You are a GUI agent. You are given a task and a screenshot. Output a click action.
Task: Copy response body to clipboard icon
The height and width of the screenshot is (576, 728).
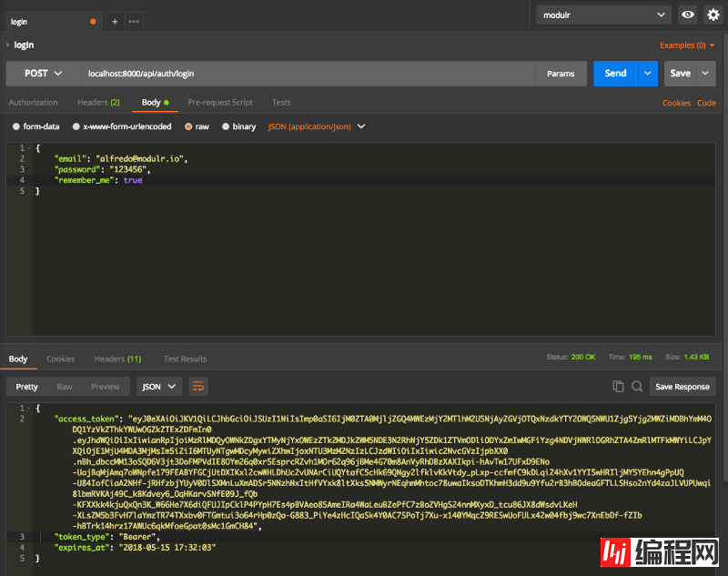tap(618, 386)
